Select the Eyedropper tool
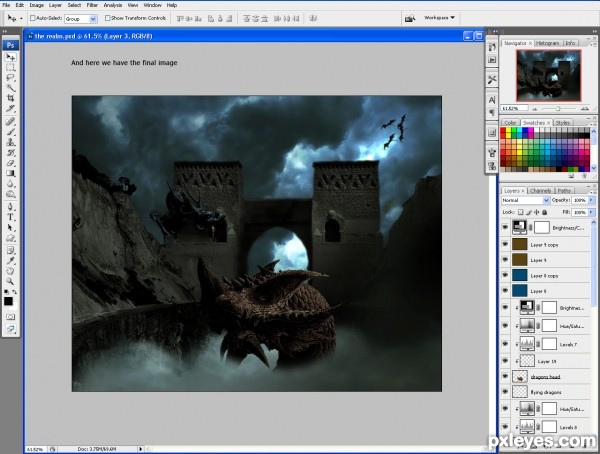 coord(10,261)
